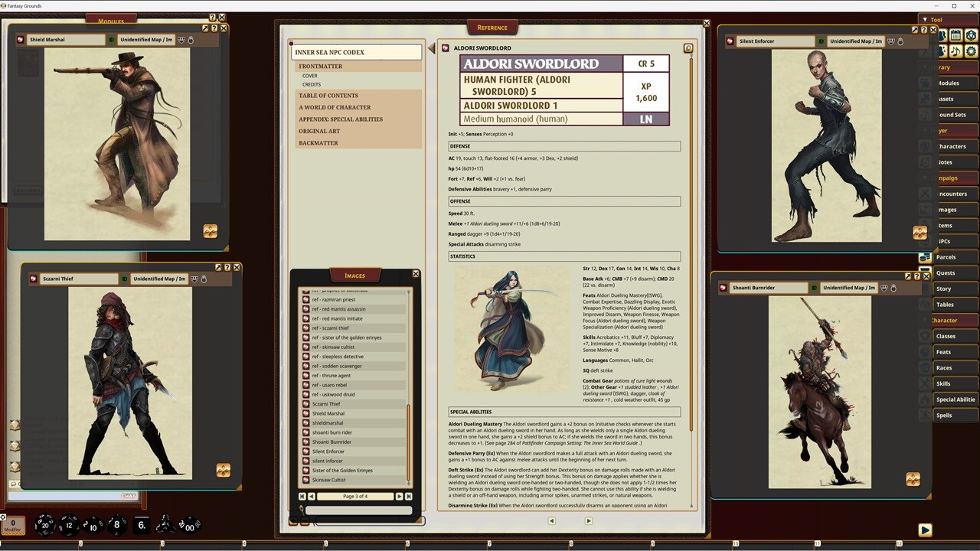The height and width of the screenshot is (551, 980).
Task: Click the next page arrow in the Images window
Action: click(400, 497)
